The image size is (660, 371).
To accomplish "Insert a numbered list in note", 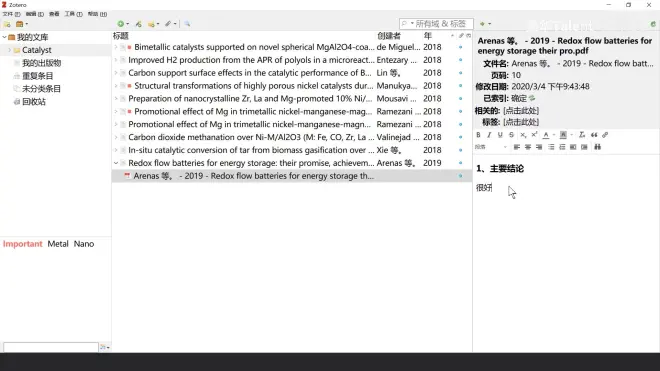I will pyautogui.click(x=562, y=147).
